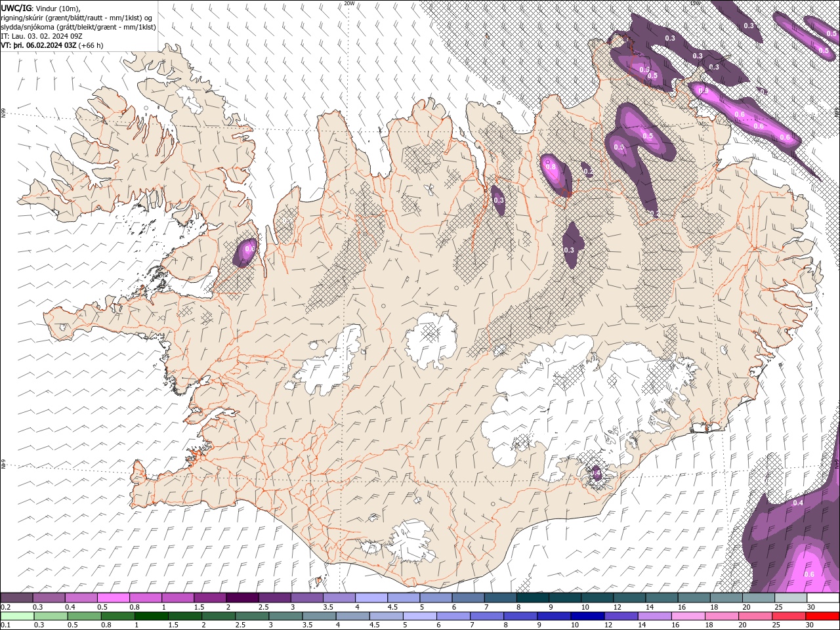Image resolution: width=840 pixels, height=630 pixels.
Task: Select the pale grey swatch at 25 in the top scale
Action: click(791, 598)
